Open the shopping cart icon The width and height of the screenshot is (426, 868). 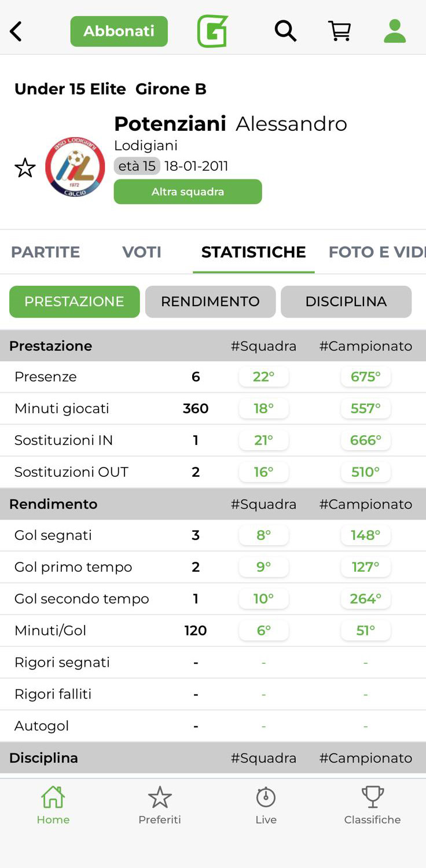coord(340,31)
